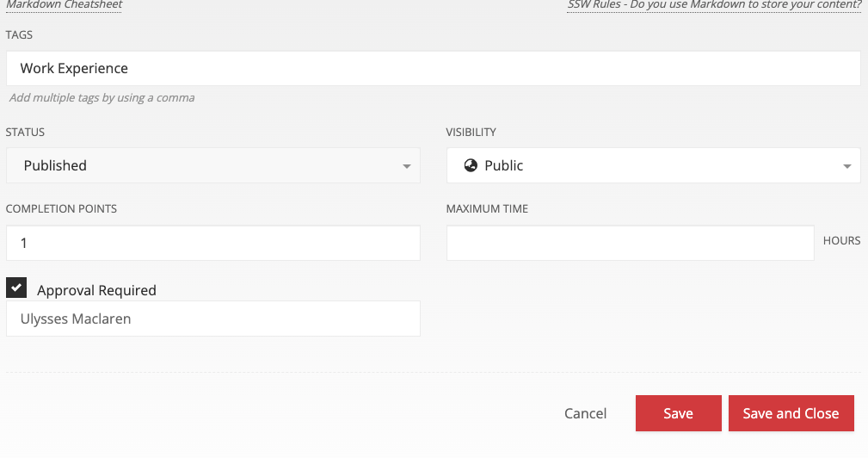The image size is (868, 458).
Task: Click the TAGS field label
Action: pos(19,34)
